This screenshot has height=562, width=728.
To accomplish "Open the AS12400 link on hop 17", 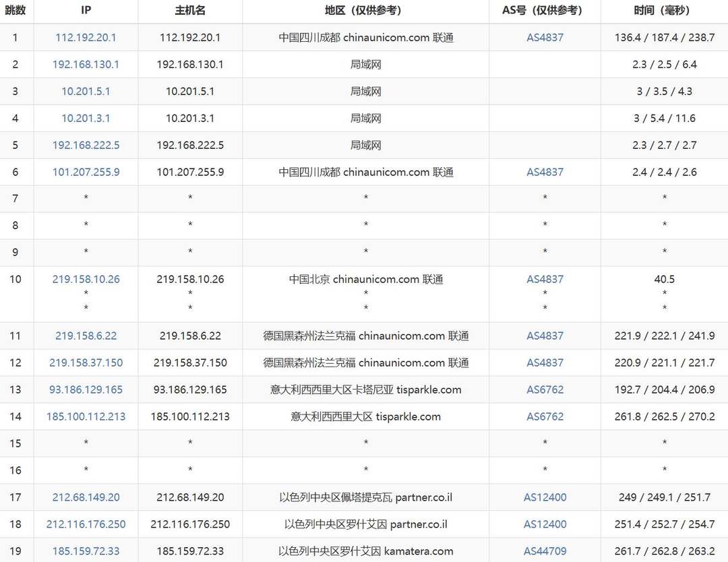I will (545, 497).
